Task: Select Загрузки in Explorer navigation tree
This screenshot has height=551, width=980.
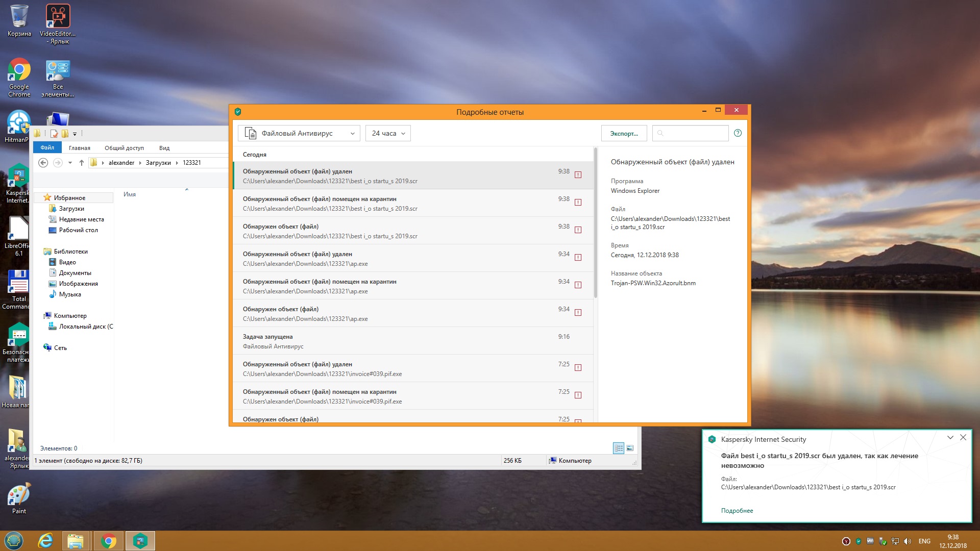Action: [71, 209]
